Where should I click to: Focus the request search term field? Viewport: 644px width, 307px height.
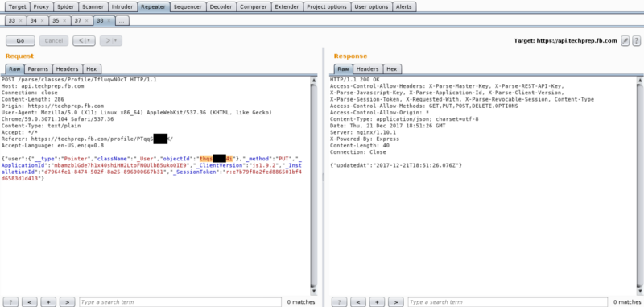pyautogui.click(x=180, y=302)
